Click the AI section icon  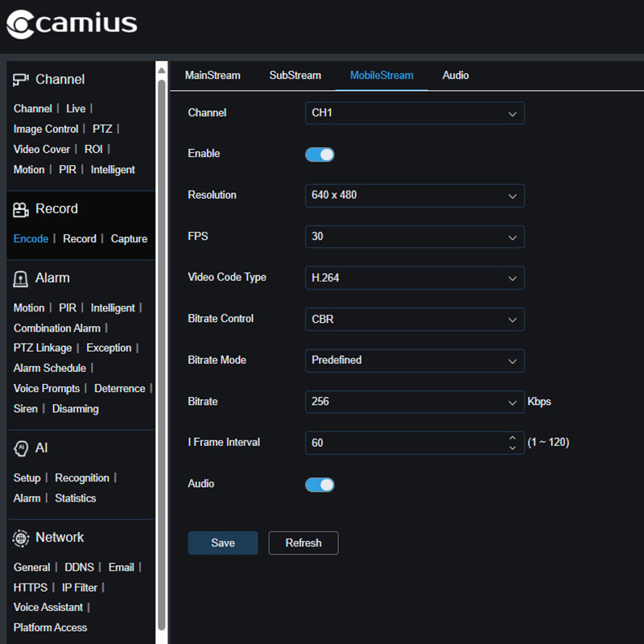coord(19,448)
